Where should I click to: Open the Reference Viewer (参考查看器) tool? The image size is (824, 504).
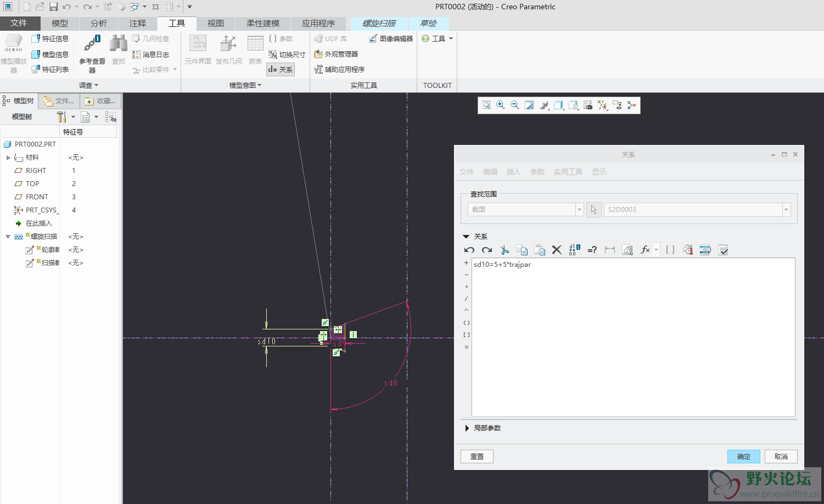(x=92, y=54)
